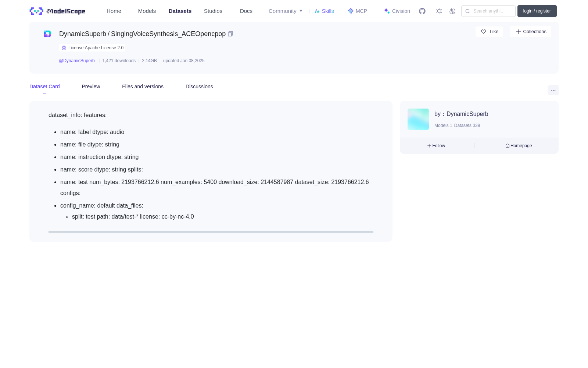Select the Dataset Card tab
Screen dimensions: 588x368
point(44,86)
